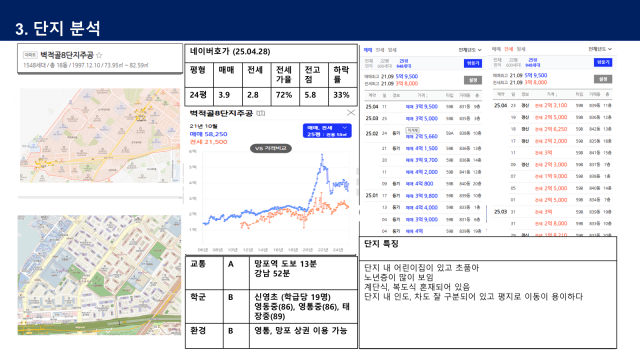The image size is (640, 360).
Task: Click the 아파트 tag before complex name
Action: pos(30,55)
